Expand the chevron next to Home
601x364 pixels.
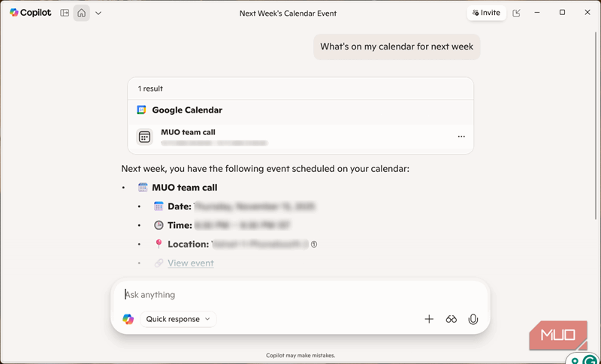pyautogui.click(x=98, y=13)
